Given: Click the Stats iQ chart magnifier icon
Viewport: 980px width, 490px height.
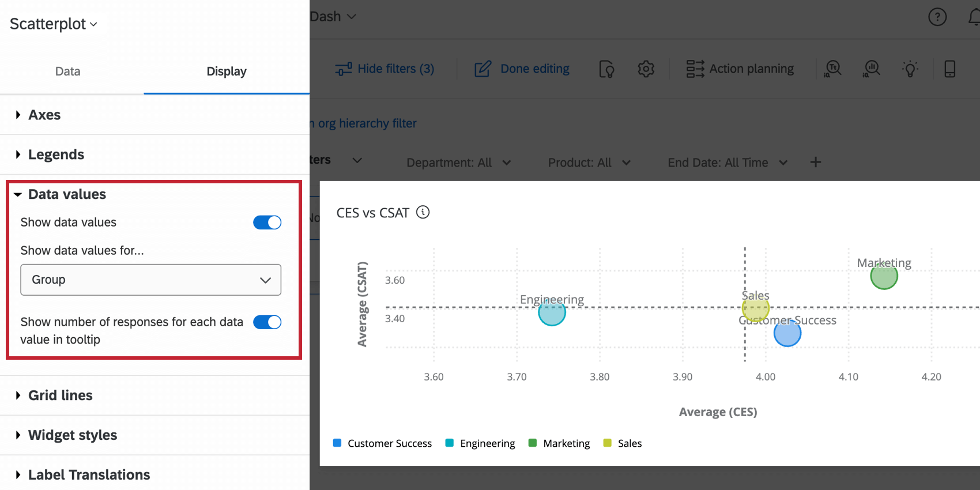Looking at the screenshot, I should coord(872,69).
